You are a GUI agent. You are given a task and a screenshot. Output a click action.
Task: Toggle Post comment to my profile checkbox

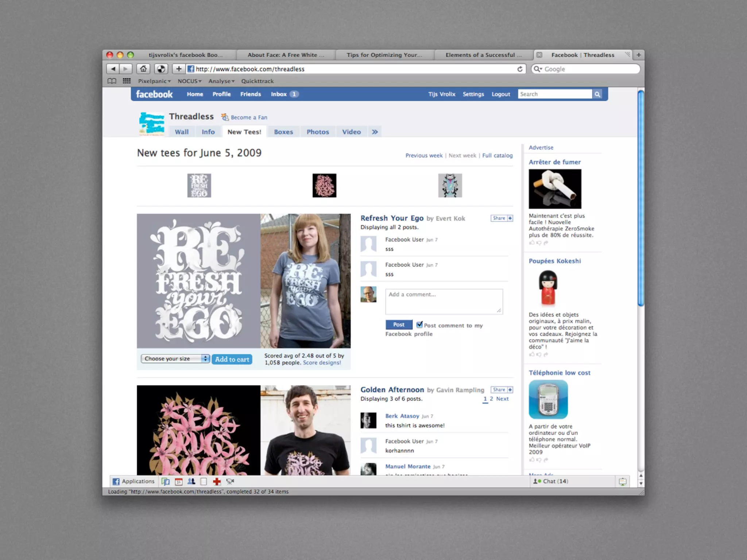coord(419,324)
